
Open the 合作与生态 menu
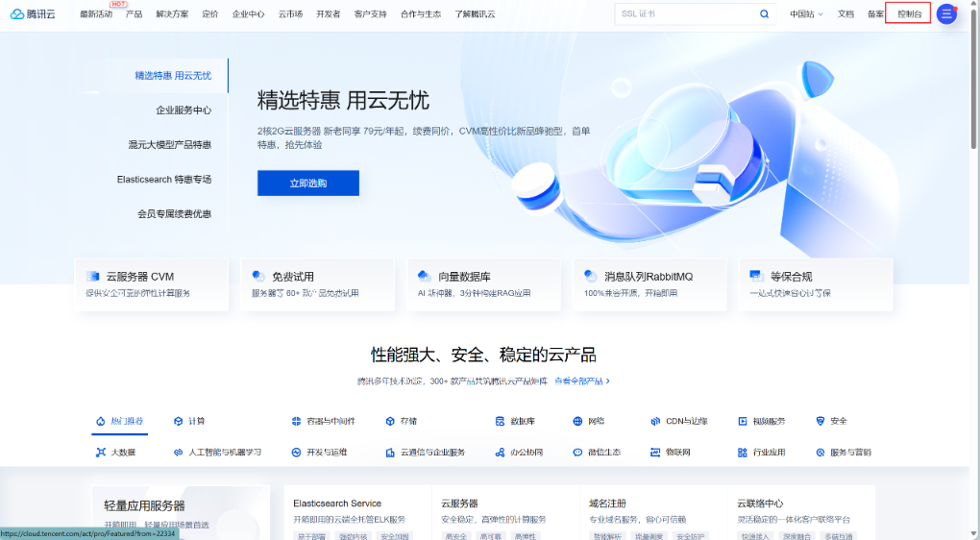pos(421,13)
